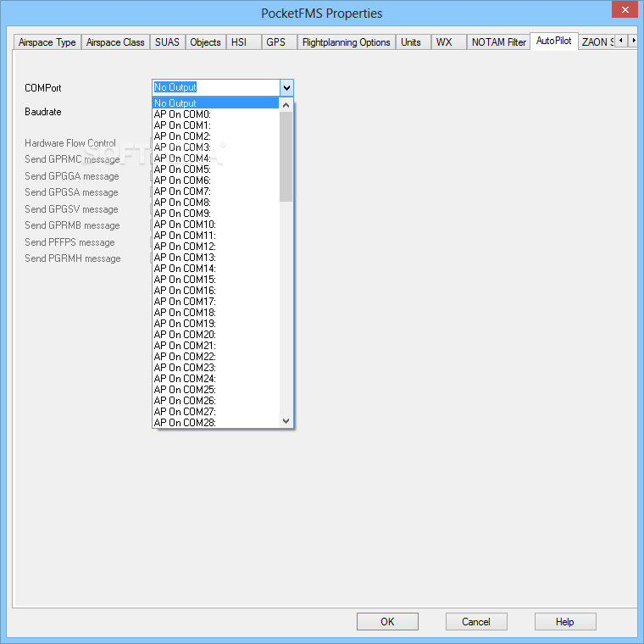Open the Airspace Class tab

click(x=115, y=42)
